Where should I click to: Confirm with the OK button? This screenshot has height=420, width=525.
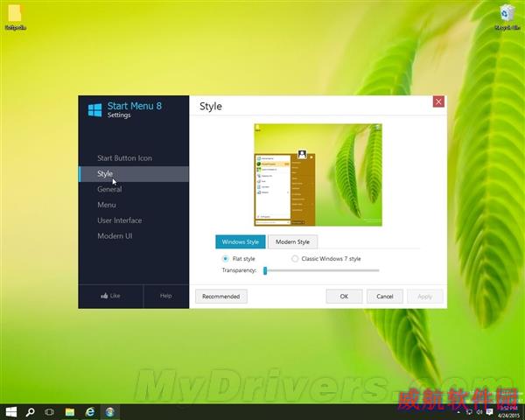pos(344,297)
